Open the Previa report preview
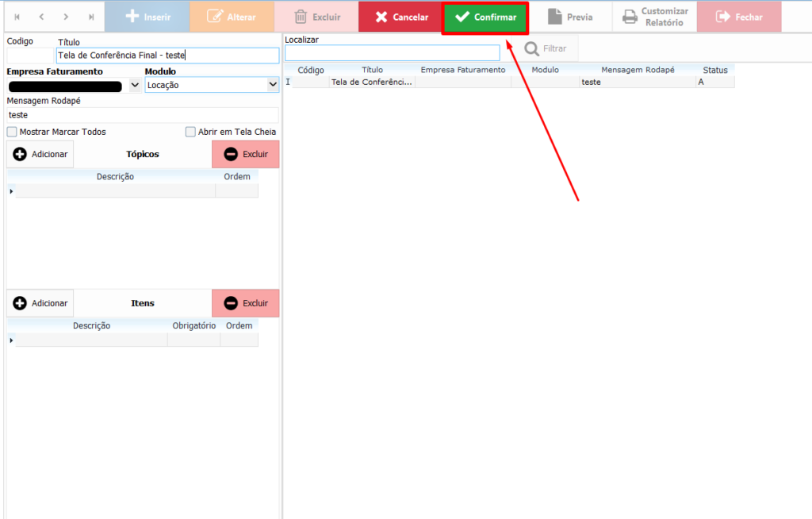This screenshot has height=519, width=812. coord(570,17)
